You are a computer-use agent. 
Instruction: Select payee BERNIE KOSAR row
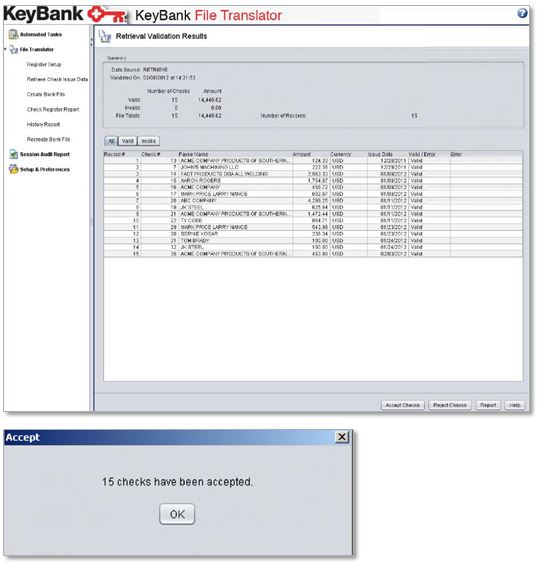[313, 234]
